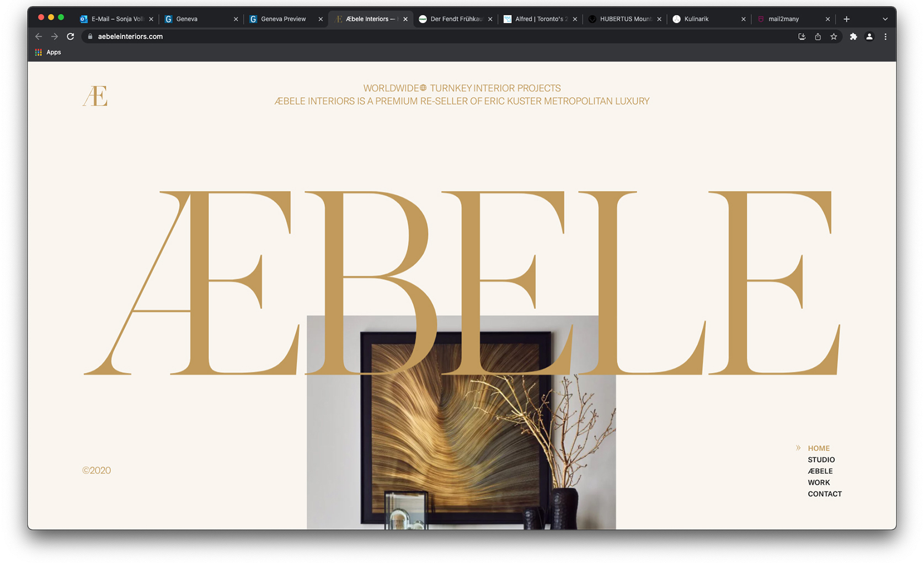Image resolution: width=924 pixels, height=563 pixels.
Task: Open a new tab with plus button
Action: 847,19
